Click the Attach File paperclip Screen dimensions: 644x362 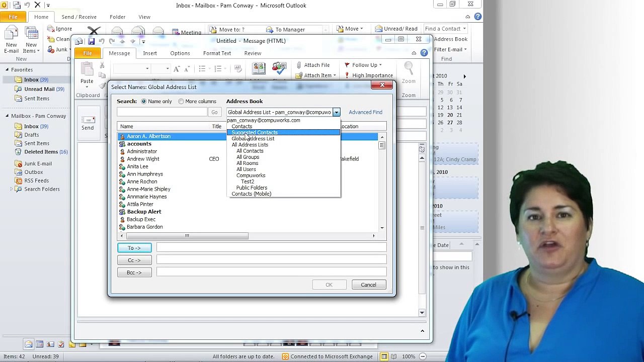coord(298,65)
